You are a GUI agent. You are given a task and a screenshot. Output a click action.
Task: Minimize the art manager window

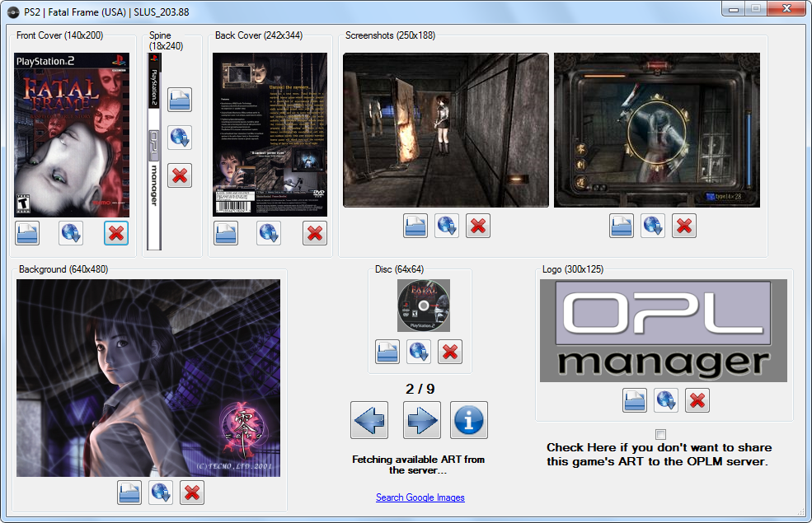tap(734, 8)
